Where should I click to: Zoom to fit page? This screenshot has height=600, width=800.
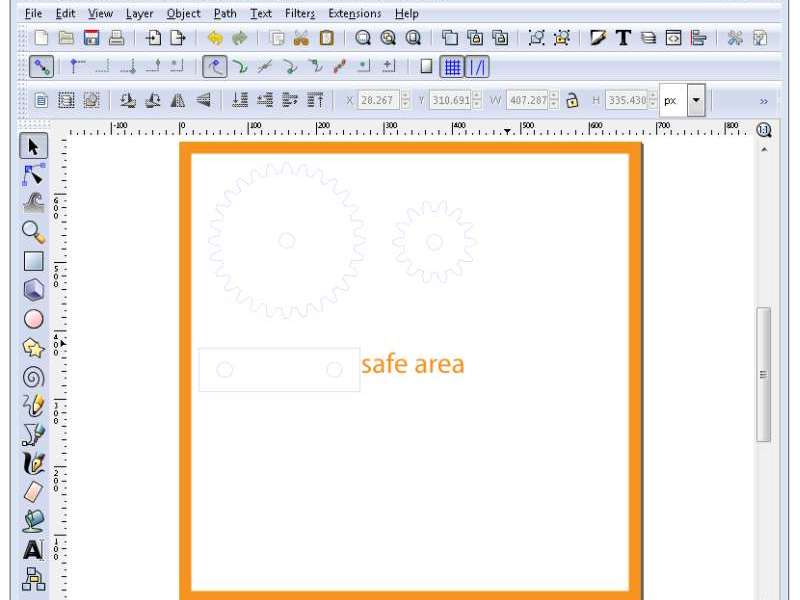coord(413,38)
